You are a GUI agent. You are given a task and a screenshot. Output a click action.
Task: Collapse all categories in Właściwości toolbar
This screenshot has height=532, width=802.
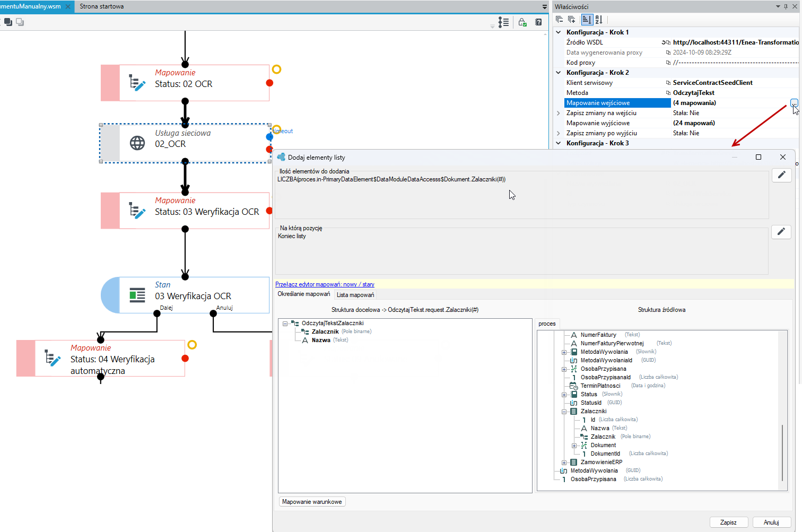[x=559, y=20]
